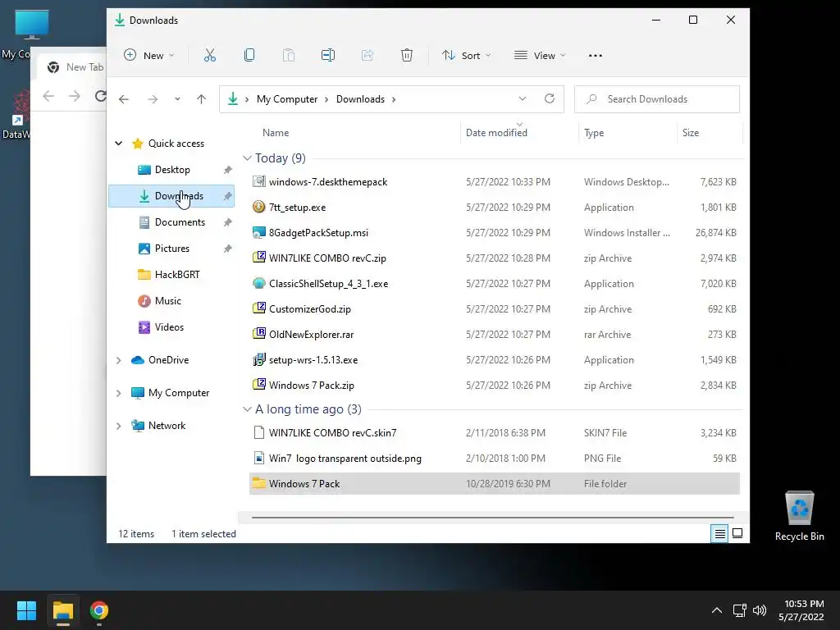Select Documents in Quick access
The width and height of the screenshot is (840, 630).
point(171,221)
